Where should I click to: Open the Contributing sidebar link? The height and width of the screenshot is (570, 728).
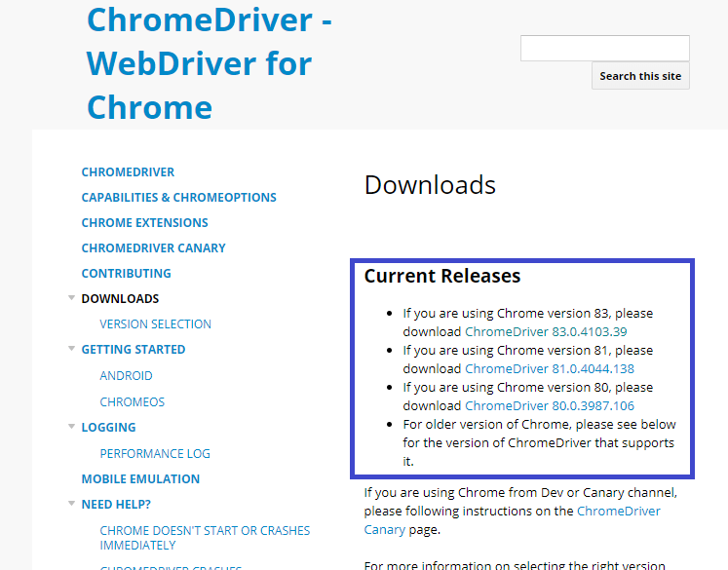(x=127, y=273)
